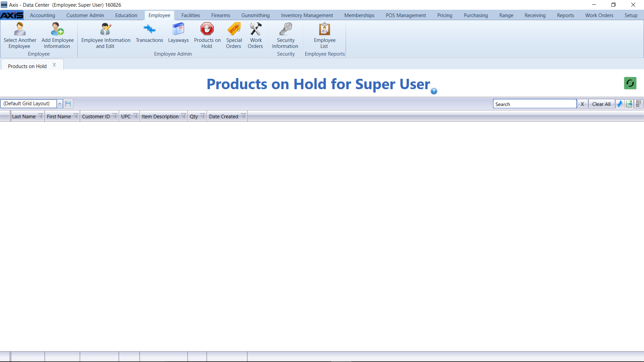Open the Firearms tab
Viewport: 644px width, 362px height.
click(x=221, y=15)
